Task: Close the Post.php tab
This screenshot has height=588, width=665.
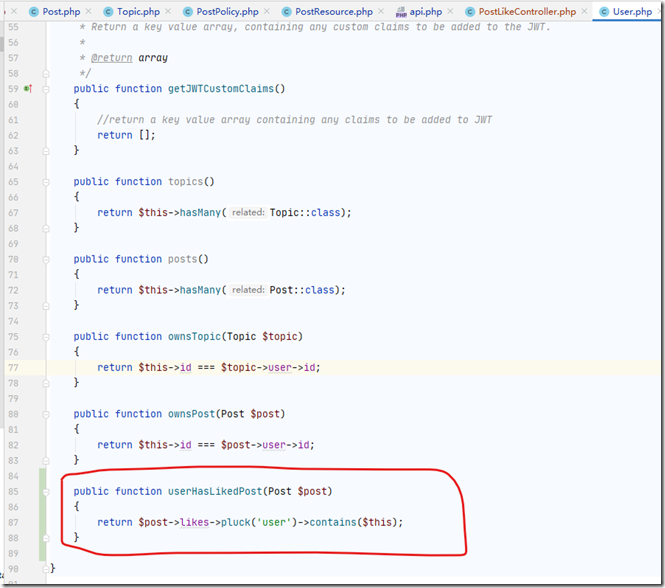Action: click(x=88, y=11)
